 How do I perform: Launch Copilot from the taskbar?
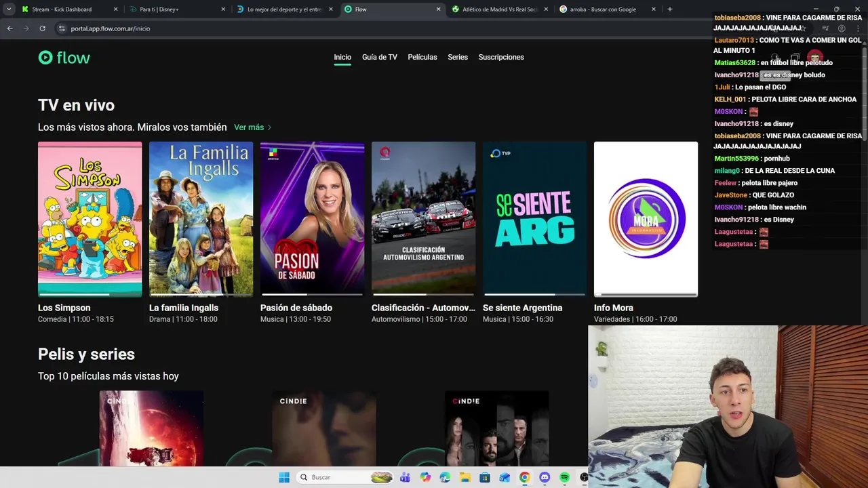(425, 477)
